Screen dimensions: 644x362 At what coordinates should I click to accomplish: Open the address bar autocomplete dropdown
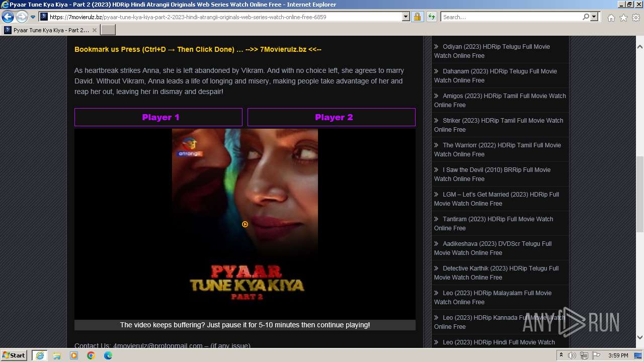(x=406, y=17)
